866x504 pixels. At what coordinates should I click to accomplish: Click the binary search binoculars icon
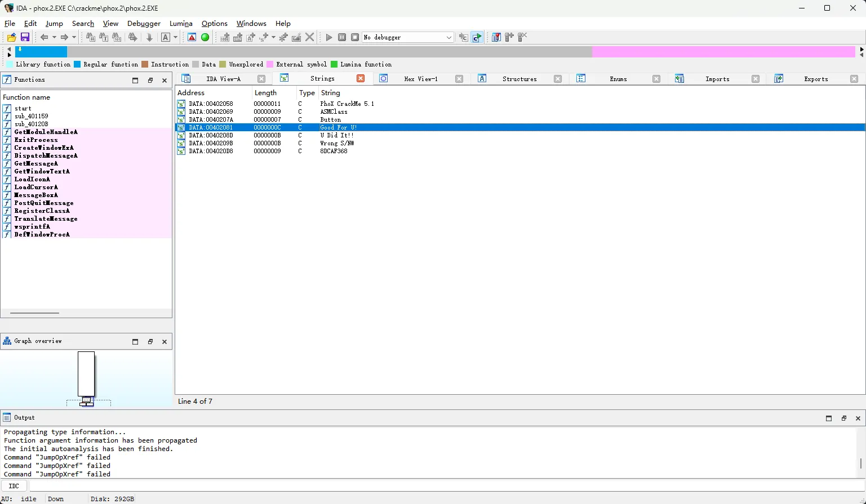[x=117, y=37]
